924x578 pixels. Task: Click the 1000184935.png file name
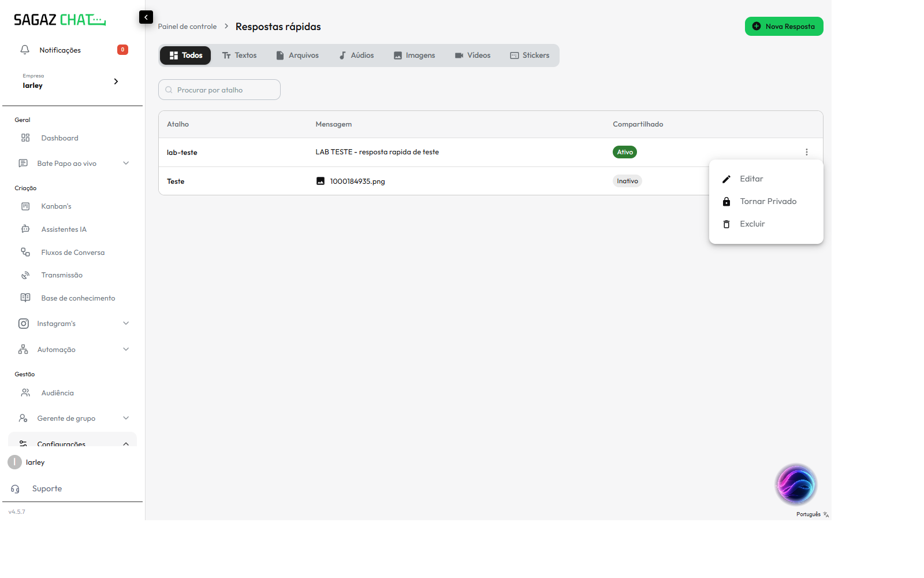[x=357, y=181]
